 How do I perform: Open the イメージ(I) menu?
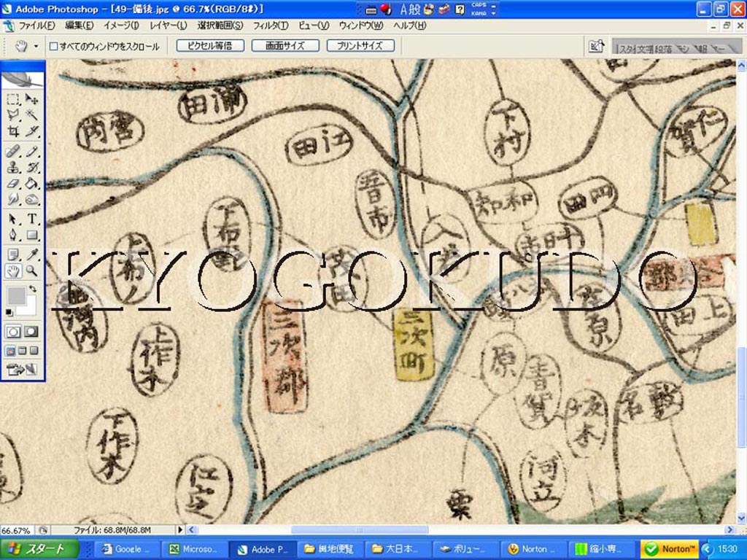[x=122, y=26]
